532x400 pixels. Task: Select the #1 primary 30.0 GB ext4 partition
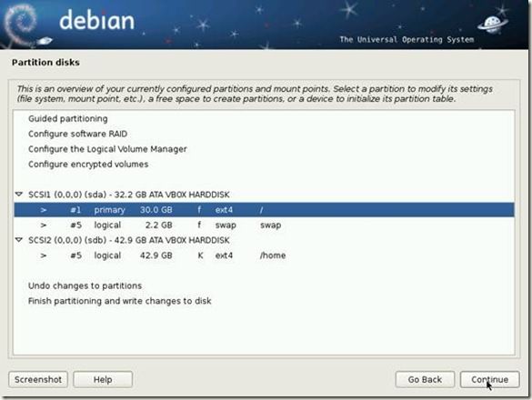tap(264, 210)
